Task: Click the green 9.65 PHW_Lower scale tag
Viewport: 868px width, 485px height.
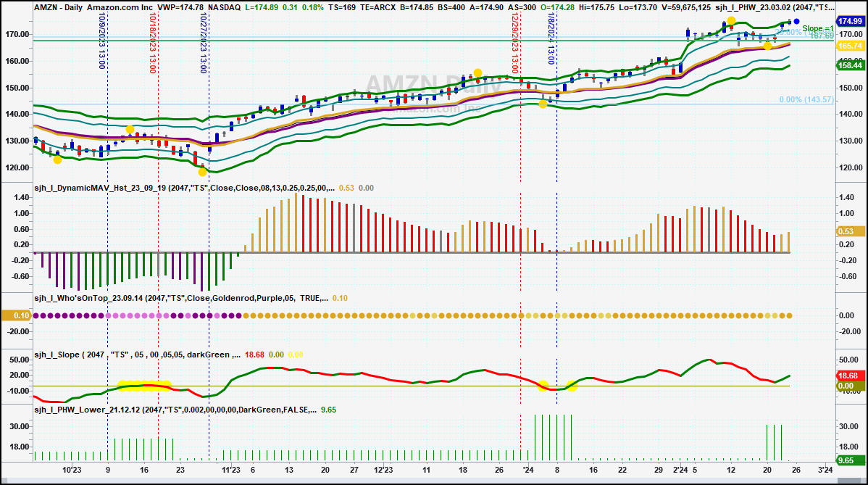Action: coord(850,460)
